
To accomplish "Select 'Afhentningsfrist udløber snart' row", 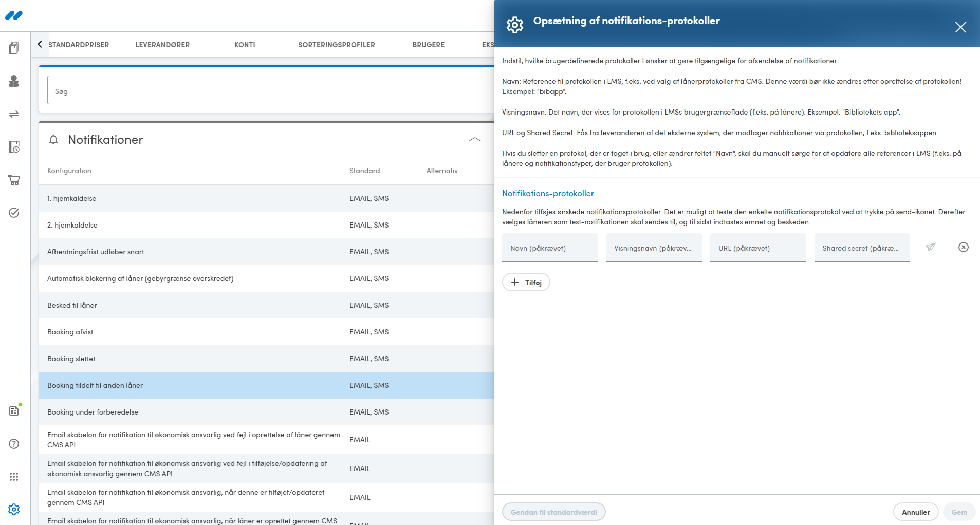I will point(266,252).
